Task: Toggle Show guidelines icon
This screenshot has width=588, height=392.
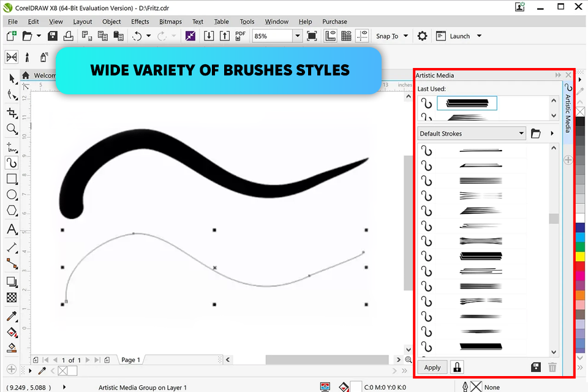Action: (x=362, y=36)
